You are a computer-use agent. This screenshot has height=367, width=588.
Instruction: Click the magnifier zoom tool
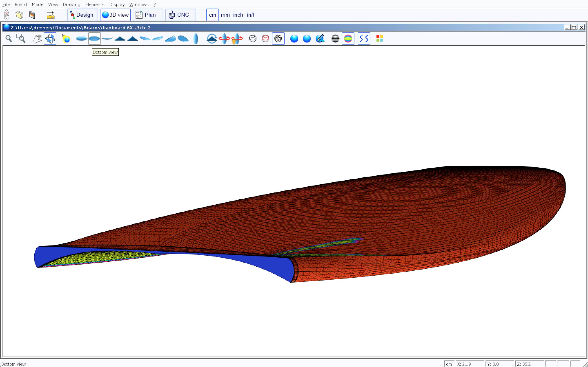pyautogui.click(x=9, y=39)
